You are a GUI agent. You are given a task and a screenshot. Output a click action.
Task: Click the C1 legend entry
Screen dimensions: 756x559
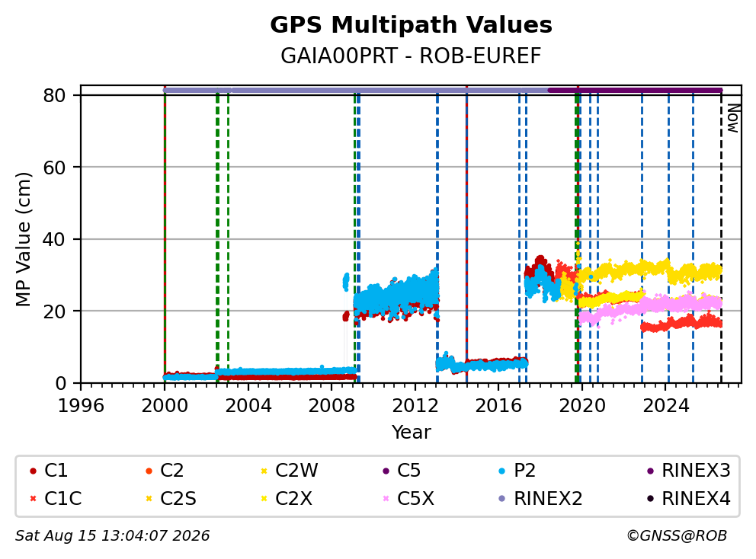49,471
